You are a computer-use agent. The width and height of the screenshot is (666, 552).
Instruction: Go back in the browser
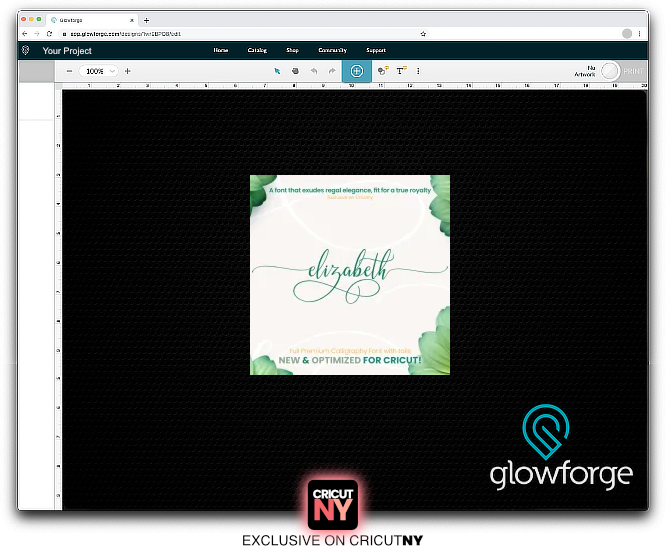click(25, 34)
